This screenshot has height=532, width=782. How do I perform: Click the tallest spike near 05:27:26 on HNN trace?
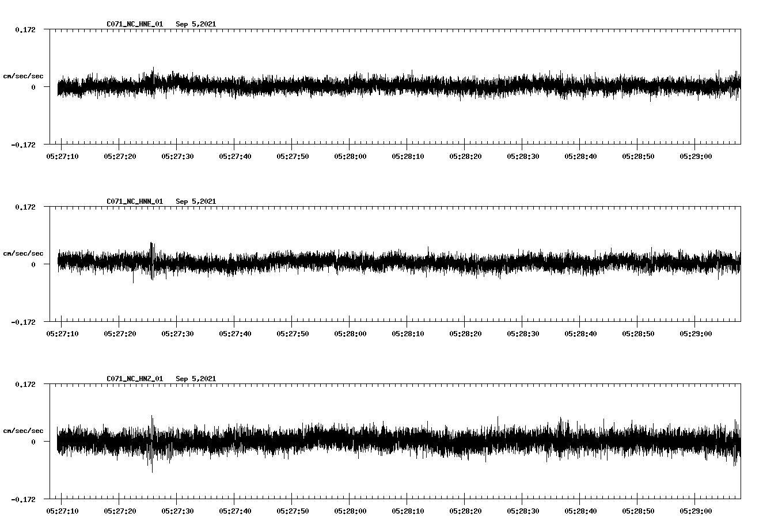point(152,261)
